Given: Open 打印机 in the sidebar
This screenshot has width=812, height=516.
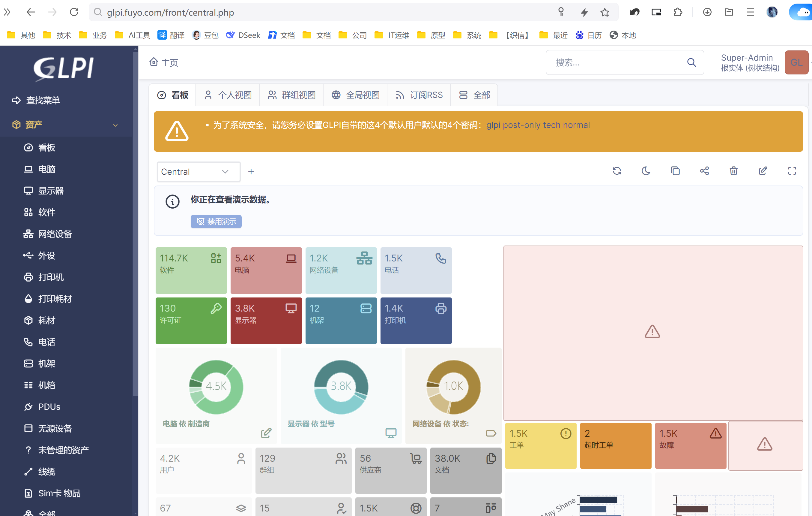Looking at the screenshot, I should 51,277.
